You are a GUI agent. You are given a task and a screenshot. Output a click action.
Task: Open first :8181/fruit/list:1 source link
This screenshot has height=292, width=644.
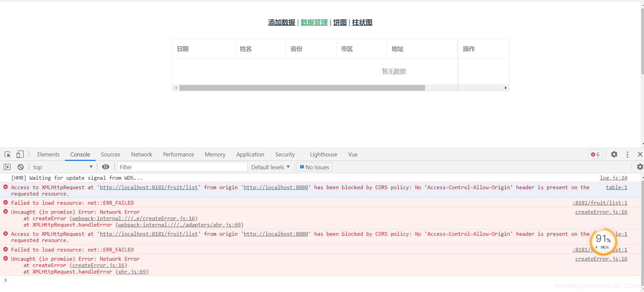(x=600, y=203)
